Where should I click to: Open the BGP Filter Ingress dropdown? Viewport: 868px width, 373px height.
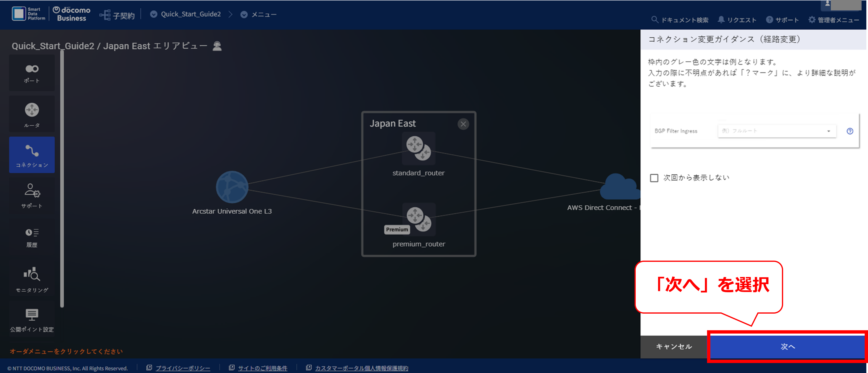(777, 131)
